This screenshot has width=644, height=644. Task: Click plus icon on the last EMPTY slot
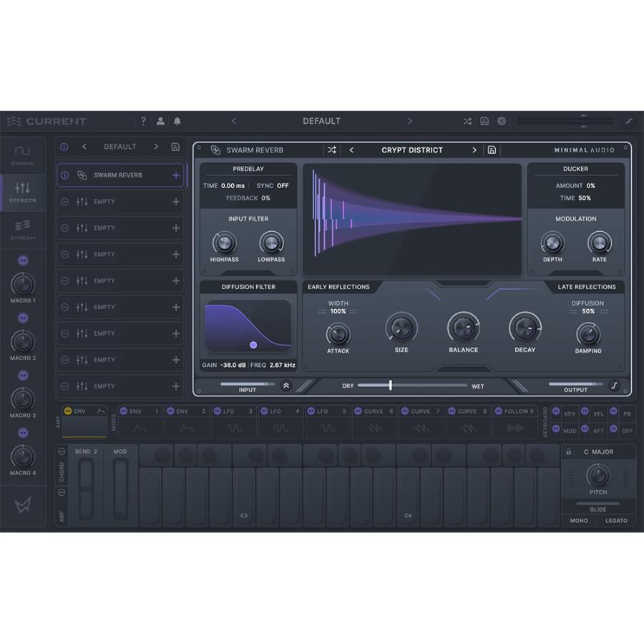click(176, 386)
